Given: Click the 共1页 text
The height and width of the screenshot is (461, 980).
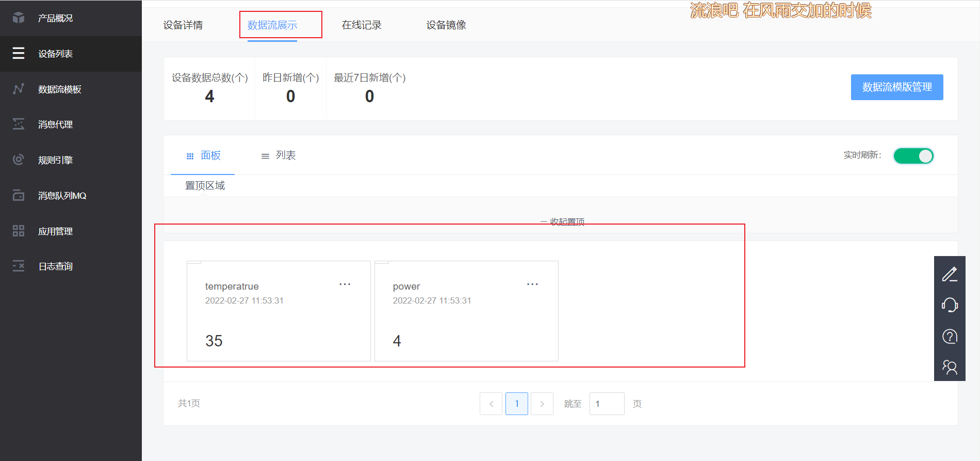Looking at the screenshot, I should 189,403.
